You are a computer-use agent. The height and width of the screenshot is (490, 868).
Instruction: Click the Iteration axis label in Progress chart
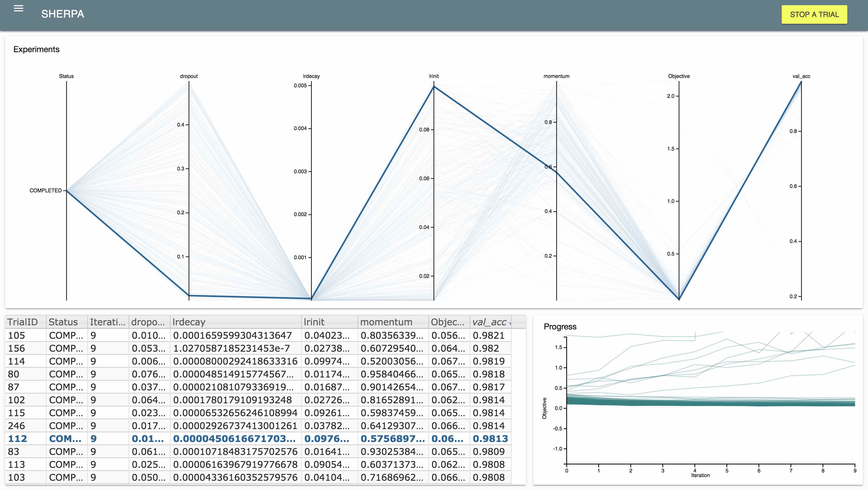tap(700, 476)
